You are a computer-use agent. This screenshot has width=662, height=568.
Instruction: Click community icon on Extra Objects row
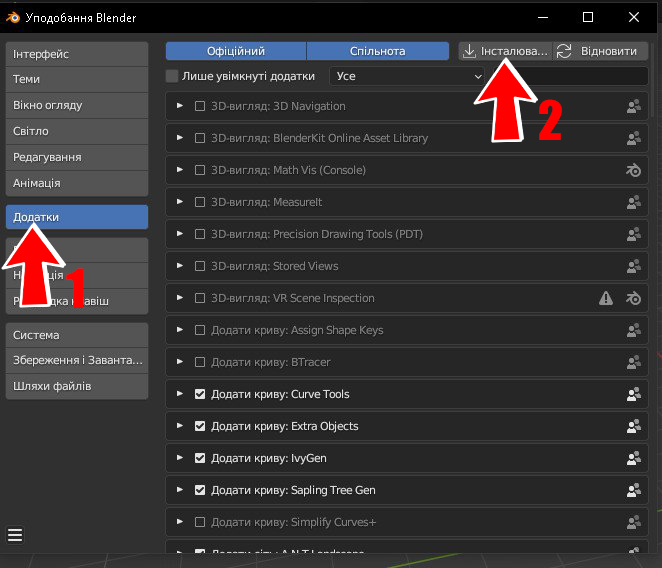point(634,426)
